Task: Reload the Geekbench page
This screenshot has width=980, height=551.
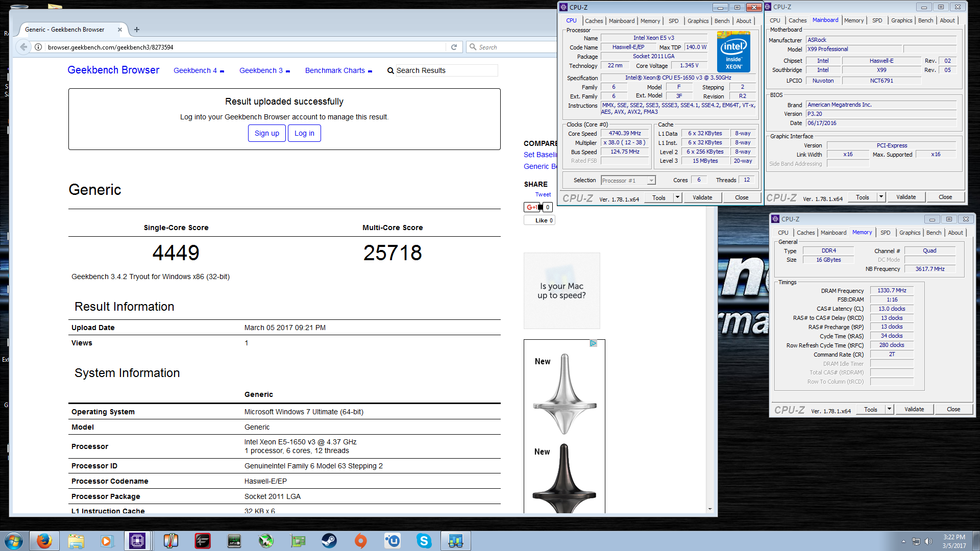Action: 454,47
